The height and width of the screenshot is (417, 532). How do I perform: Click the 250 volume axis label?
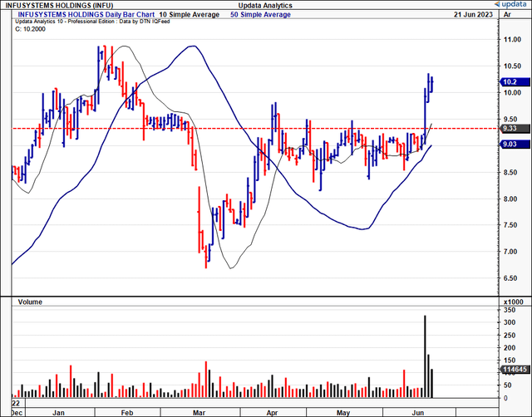(x=510, y=336)
